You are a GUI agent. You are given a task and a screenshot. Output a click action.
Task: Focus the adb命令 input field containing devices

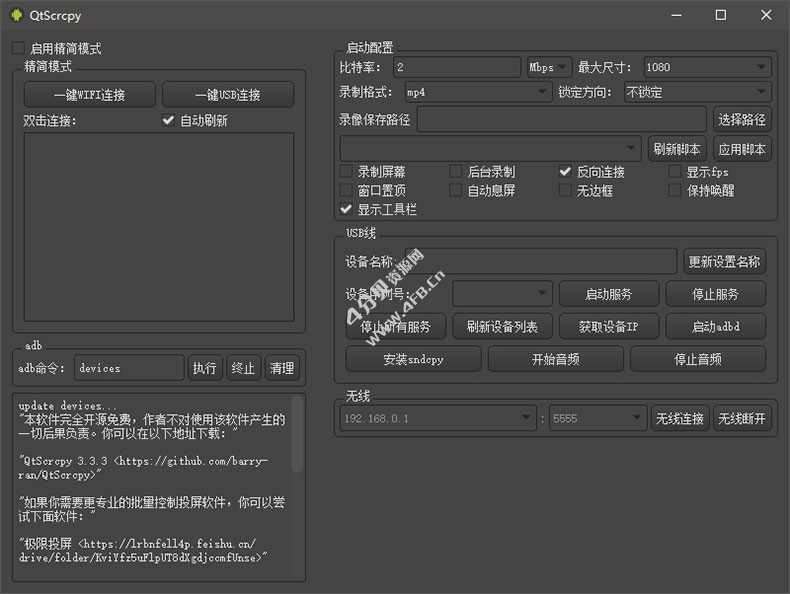click(129, 368)
